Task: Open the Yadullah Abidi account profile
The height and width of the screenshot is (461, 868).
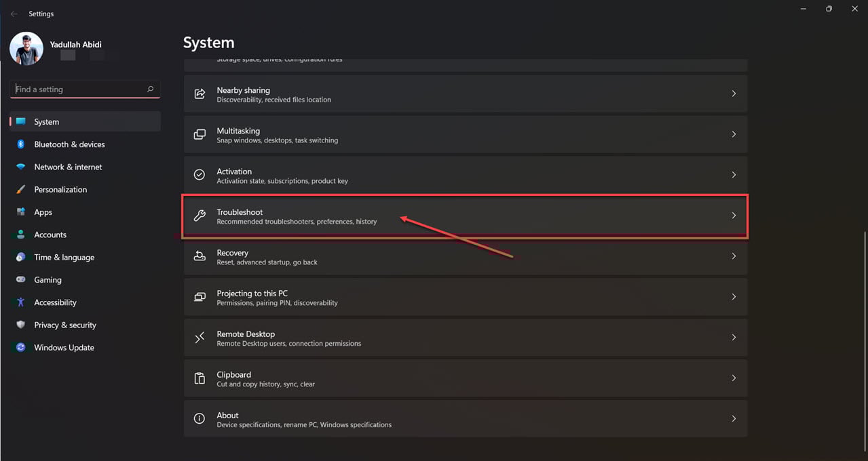Action: [27, 49]
